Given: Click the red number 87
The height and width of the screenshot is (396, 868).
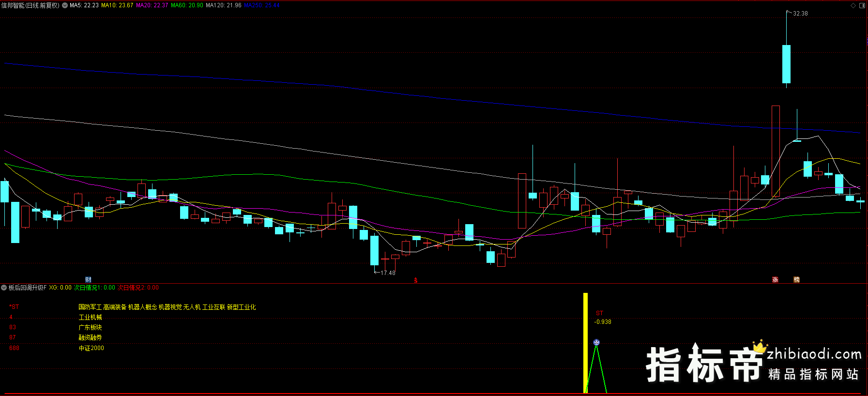Looking at the screenshot, I should coord(13,337).
